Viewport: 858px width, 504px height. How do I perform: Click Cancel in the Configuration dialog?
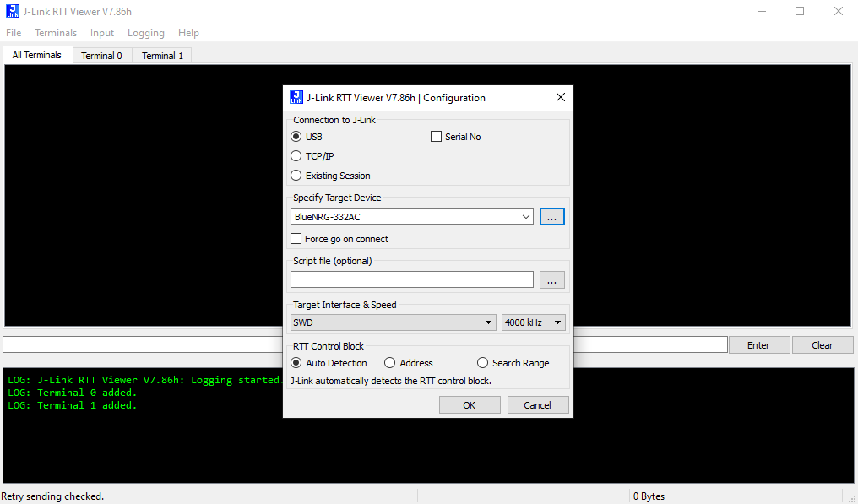tap(538, 405)
